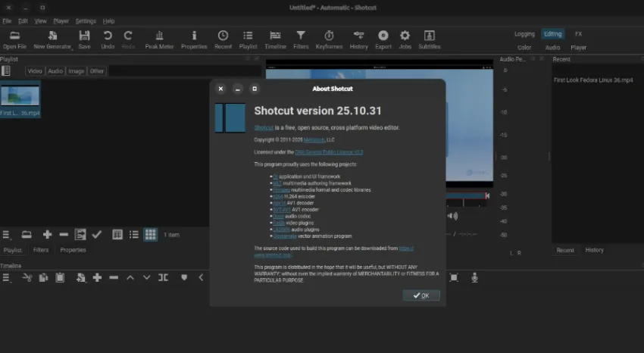Open the File menu
Viewport: 644px width, 353px height.
click(x=7, y=21)
